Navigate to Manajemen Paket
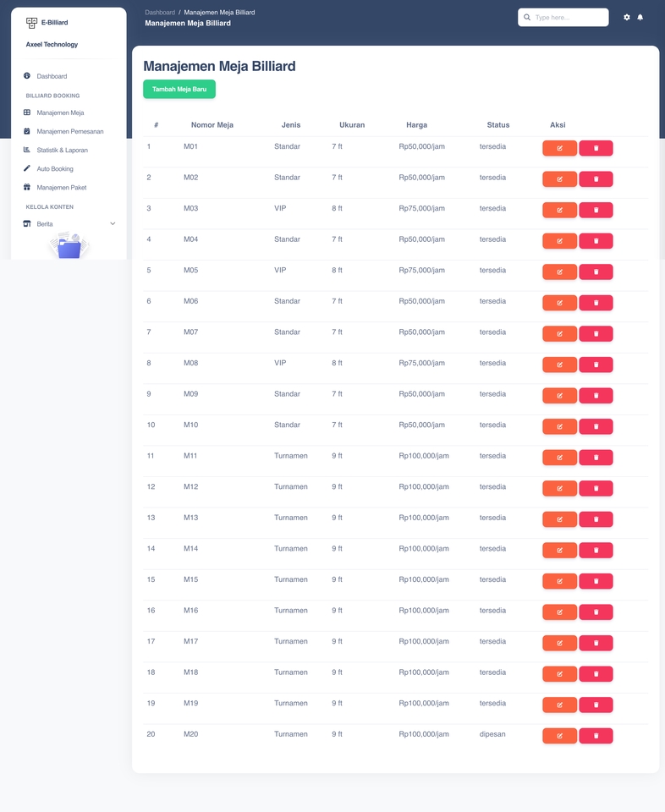Screen dimensions: 665x812 pos(61,187)
